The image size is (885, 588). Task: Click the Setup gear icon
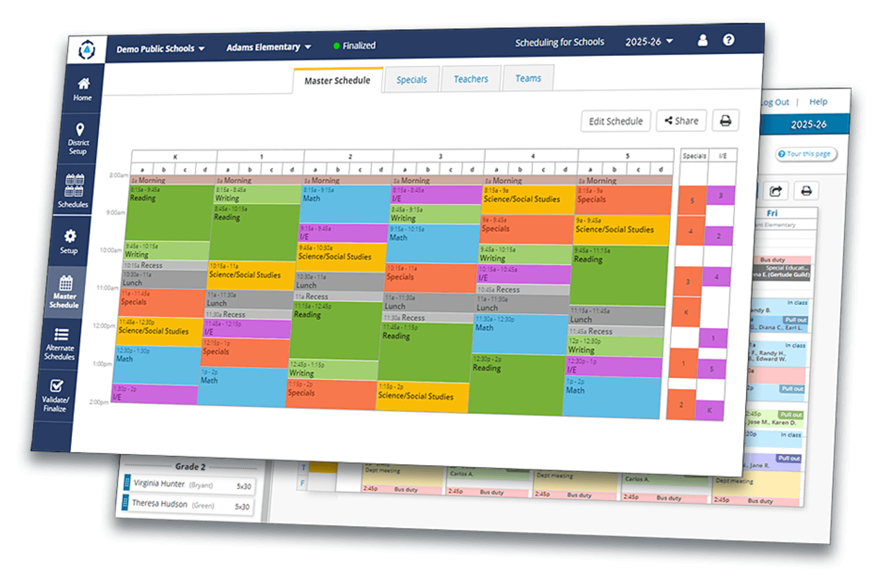pos(69,237)
